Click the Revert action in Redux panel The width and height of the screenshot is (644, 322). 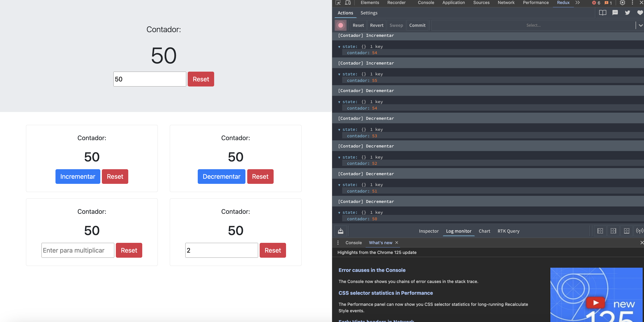pos(376,25)
